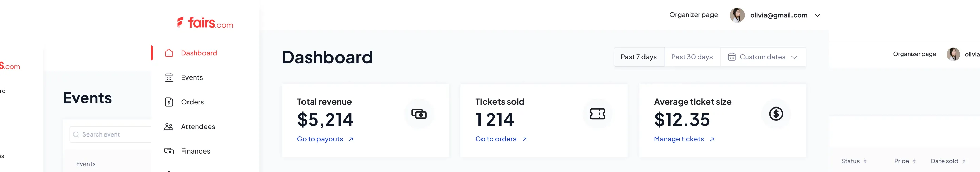Click the Events calendar icon in sidebar
Viewport: 980px width, 172px height.
tap(169, 77)
